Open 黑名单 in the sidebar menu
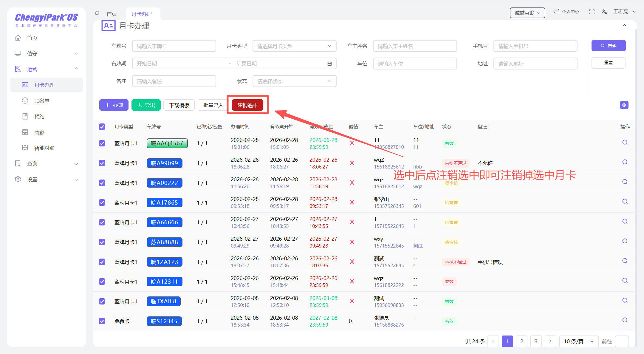 click(x=42, y=101)
